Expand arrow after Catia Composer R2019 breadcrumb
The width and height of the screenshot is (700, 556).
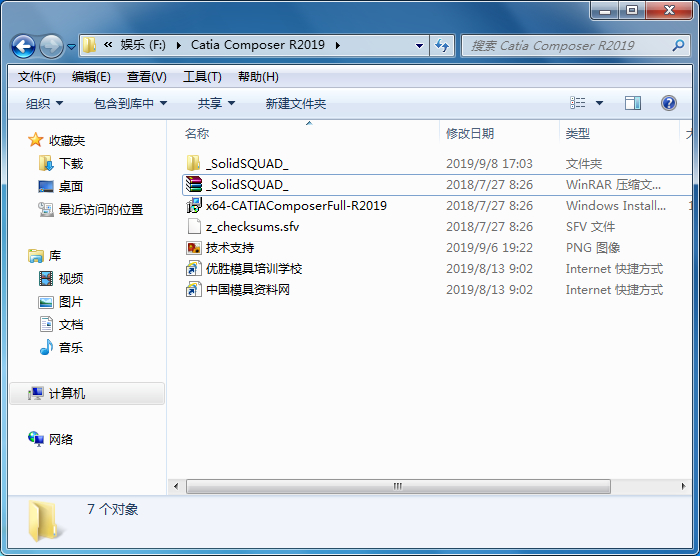[x=338, y=45]
